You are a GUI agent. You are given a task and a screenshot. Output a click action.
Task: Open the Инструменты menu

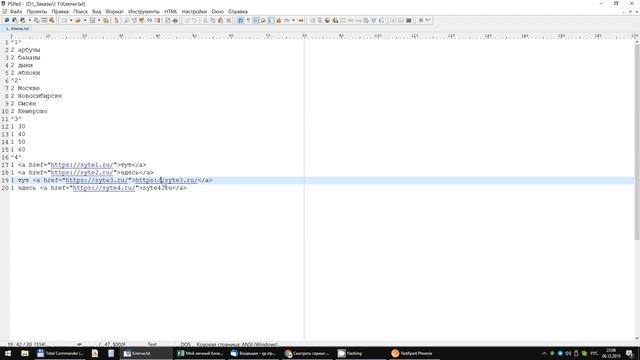(144, 11)
